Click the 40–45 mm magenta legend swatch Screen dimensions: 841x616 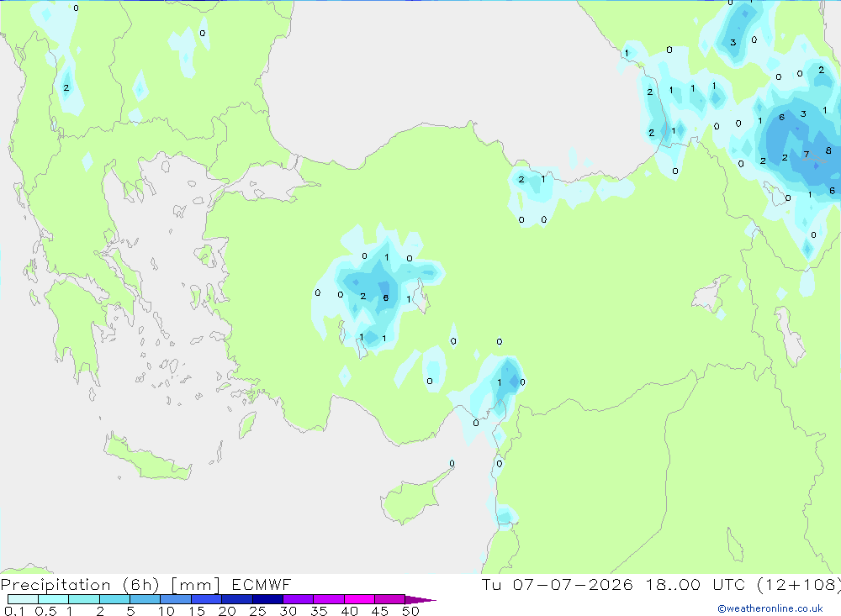[359, 599]
